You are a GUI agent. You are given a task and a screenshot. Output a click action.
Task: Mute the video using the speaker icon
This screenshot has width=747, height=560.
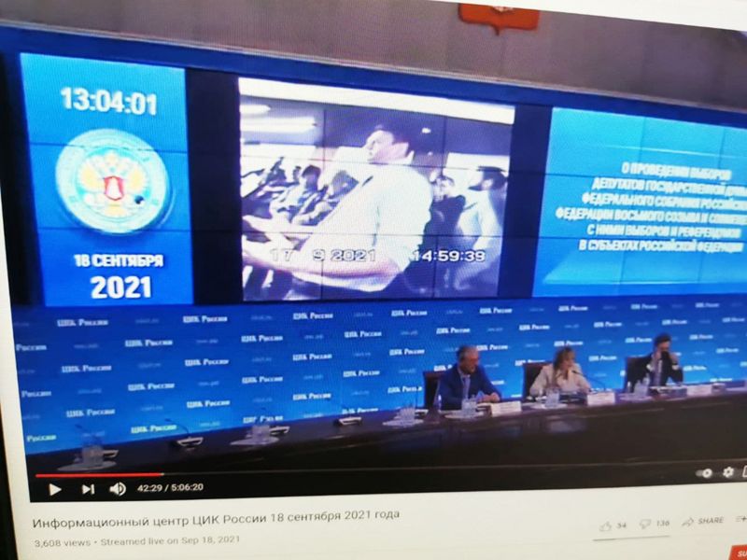tap(118, 488)
